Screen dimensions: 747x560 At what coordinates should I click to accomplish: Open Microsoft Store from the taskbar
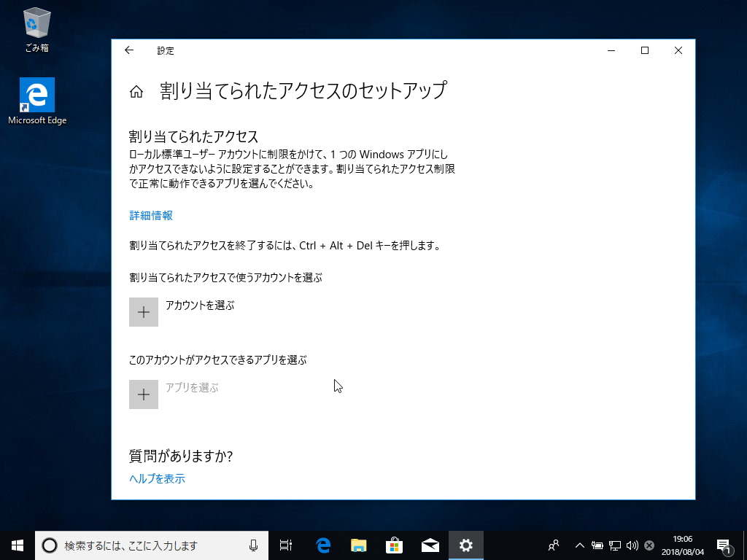(393, 545)
